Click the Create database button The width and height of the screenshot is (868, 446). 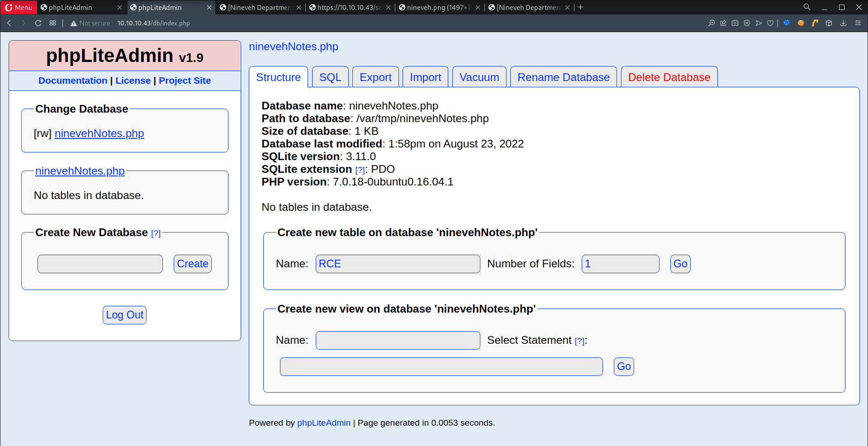click(x=193, y=264)
